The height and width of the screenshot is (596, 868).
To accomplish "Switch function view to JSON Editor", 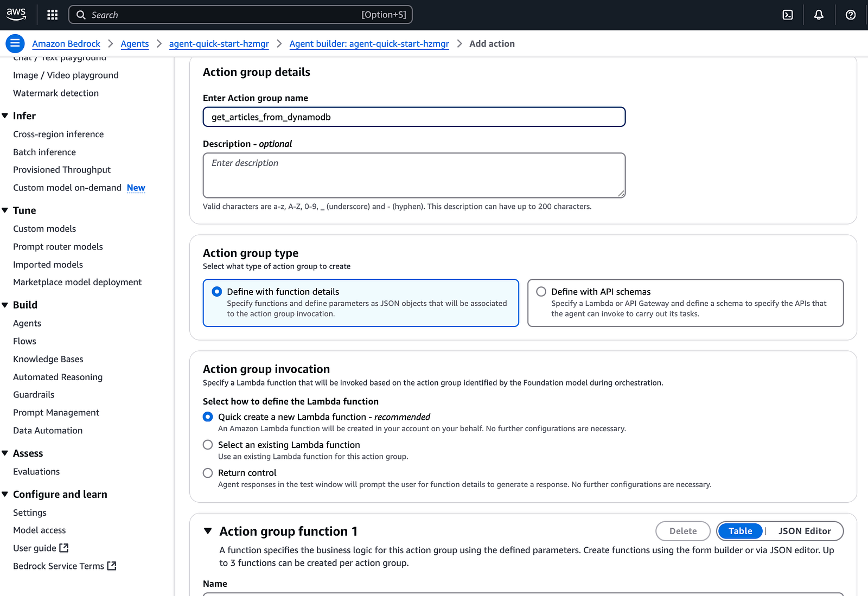I will pos(805,531).
